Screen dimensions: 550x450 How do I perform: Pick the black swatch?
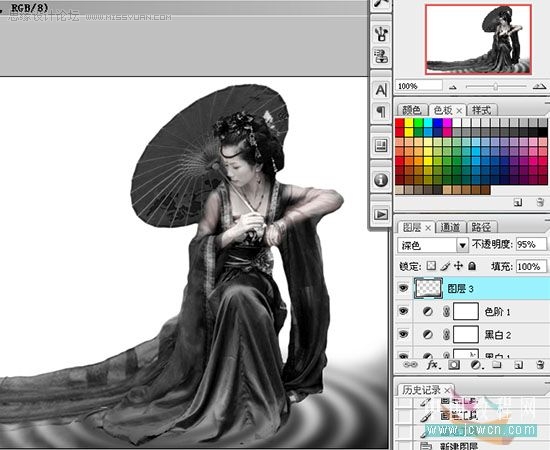[542, 132]
